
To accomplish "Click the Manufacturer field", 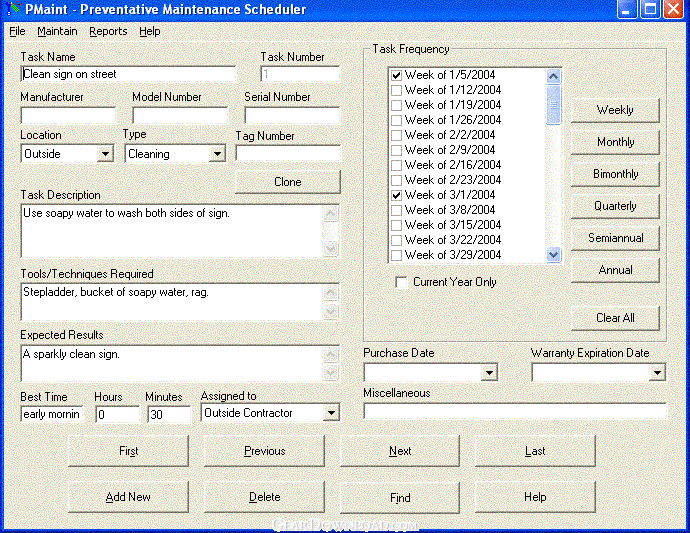I will (68, 115).
